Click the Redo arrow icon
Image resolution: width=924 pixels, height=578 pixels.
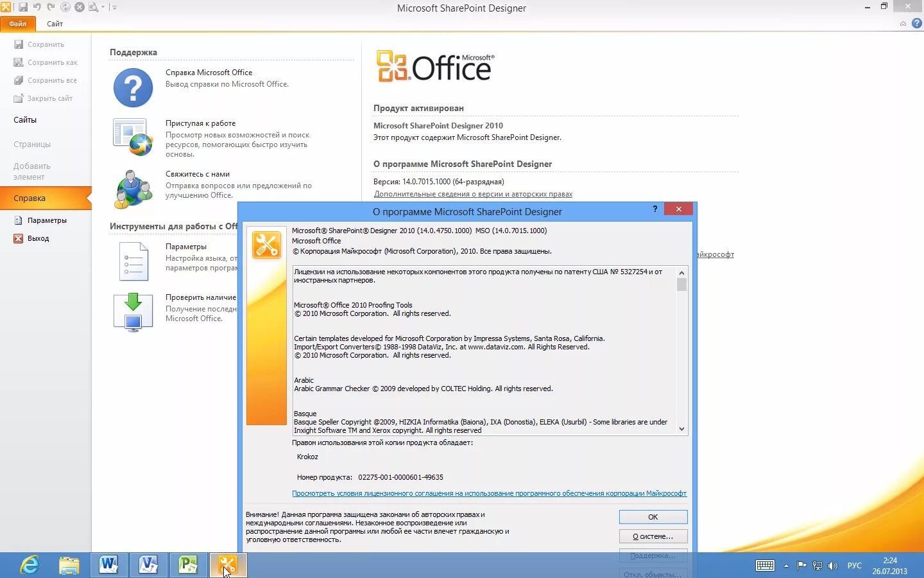point(51,6)
